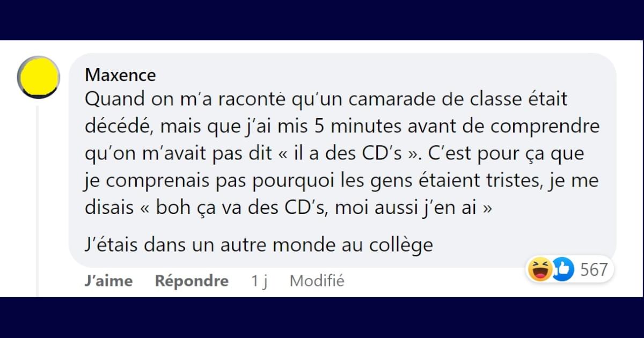Click Maxence's yellow profile picture
Viewport: 644px width, 338px height.
point(39,77)
